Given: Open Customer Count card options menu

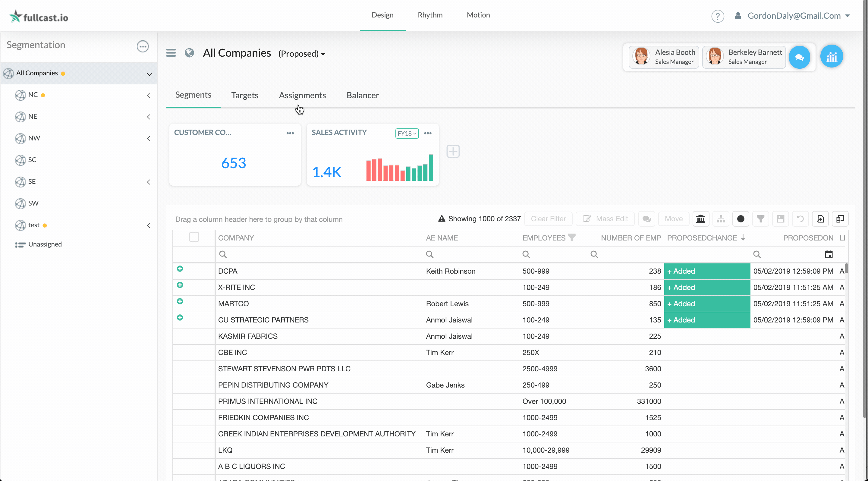Looking at the screenshot, I should pos(290,134).
